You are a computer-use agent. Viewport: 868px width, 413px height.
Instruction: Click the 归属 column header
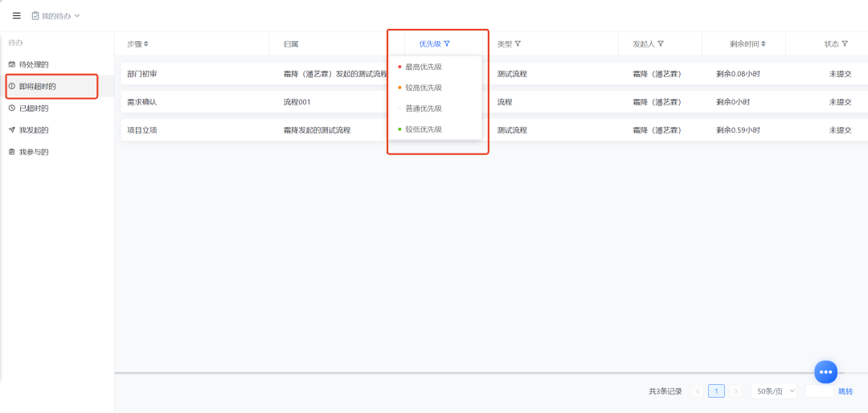[x=291, y=43]
